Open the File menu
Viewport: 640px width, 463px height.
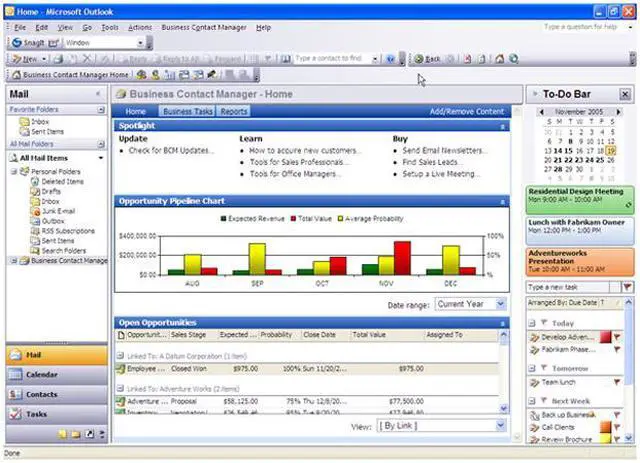(x=20, y=27)
